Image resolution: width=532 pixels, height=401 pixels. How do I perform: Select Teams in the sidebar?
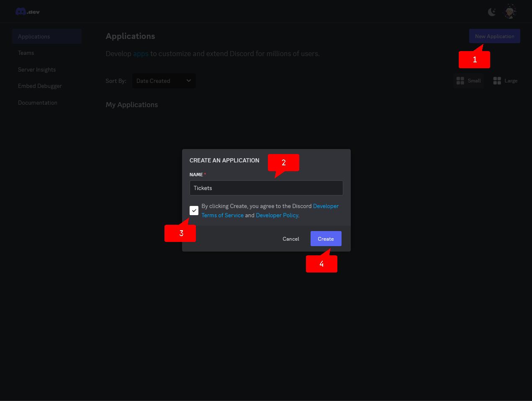pos(26,53)
